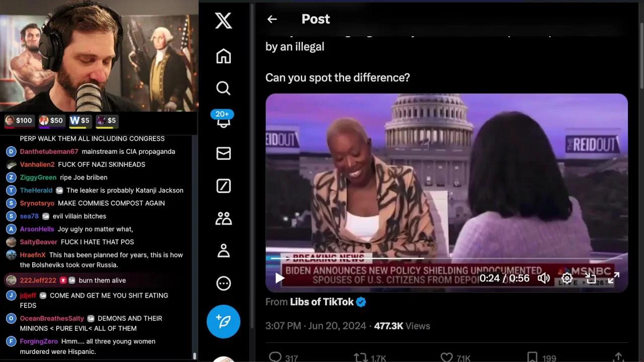Click chat username sea78
This screenshot has height=362, width=644.
[29, 216]
